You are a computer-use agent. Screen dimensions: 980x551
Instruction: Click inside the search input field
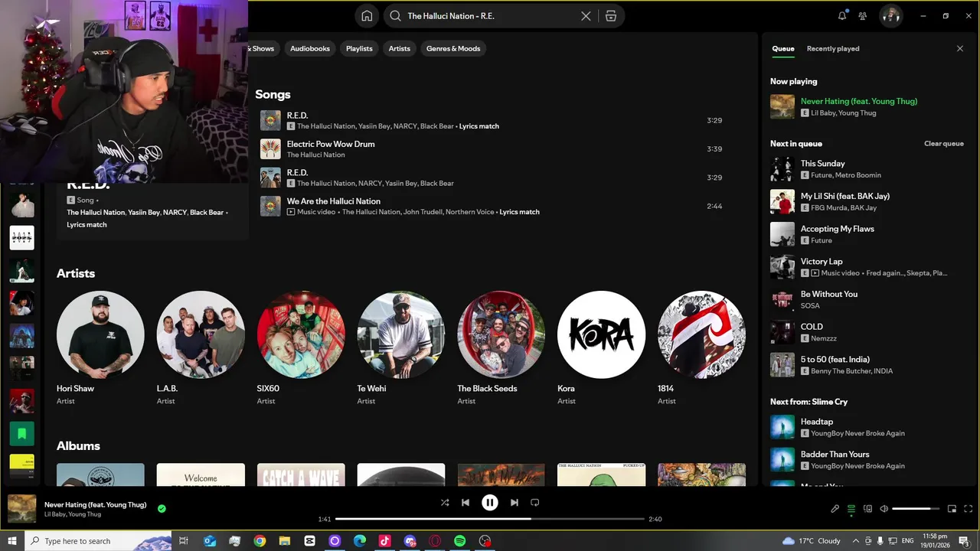click(x=490, y=16)
